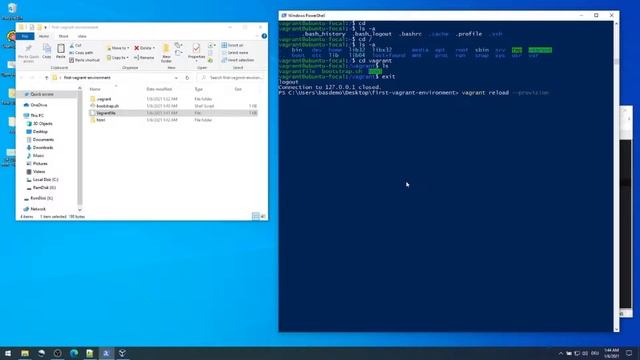
Task: Open Microsoft Edge from the taskbar
Action: (74, 353)
